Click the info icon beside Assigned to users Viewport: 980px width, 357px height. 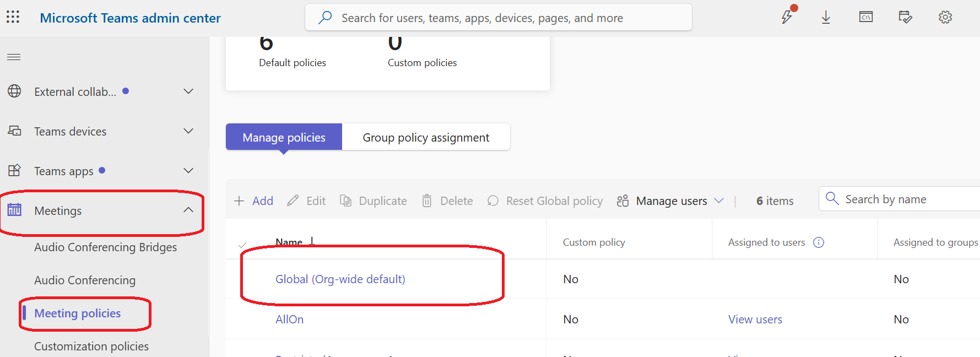pos(819,242)
